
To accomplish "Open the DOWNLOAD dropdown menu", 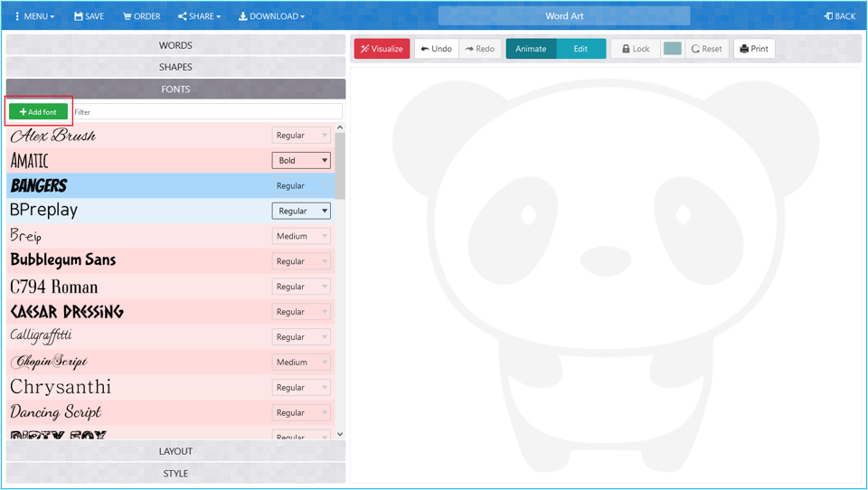I will (271, 16).
